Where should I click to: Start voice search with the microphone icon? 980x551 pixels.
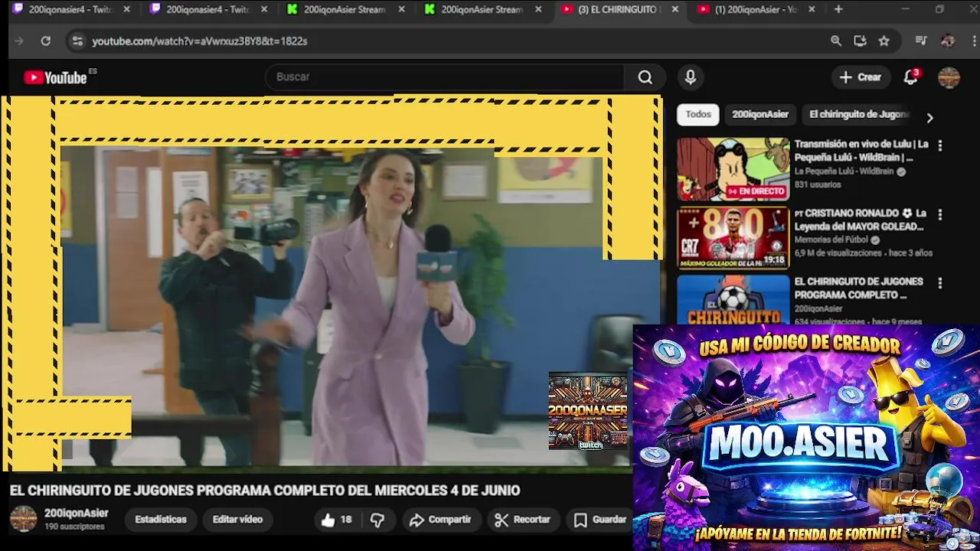[691, 77]
